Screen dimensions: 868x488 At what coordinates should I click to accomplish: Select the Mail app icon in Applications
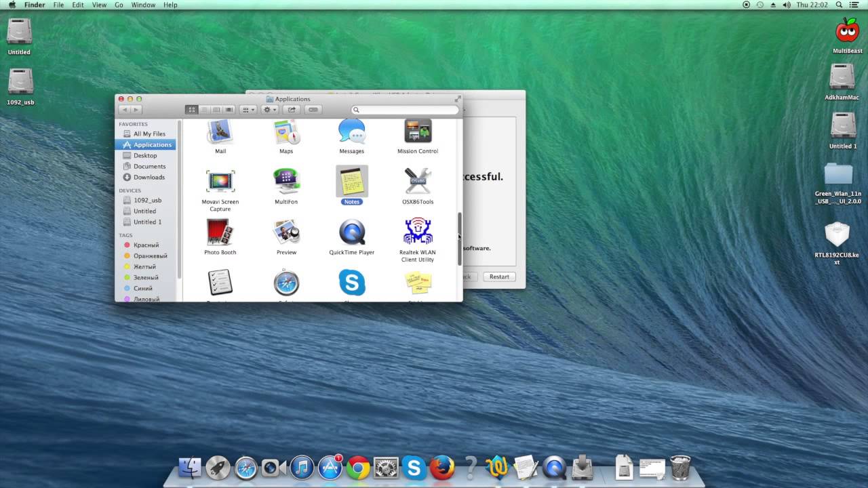[220, 131]
